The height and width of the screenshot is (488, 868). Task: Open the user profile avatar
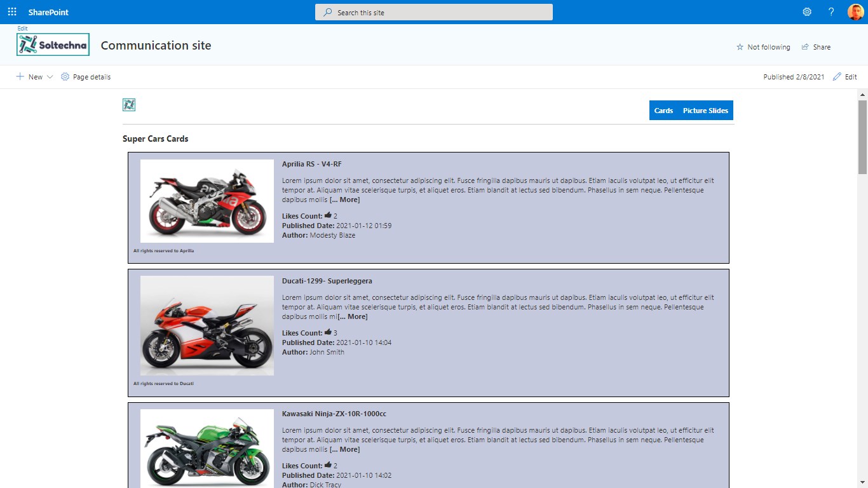(x=855, y=12)
